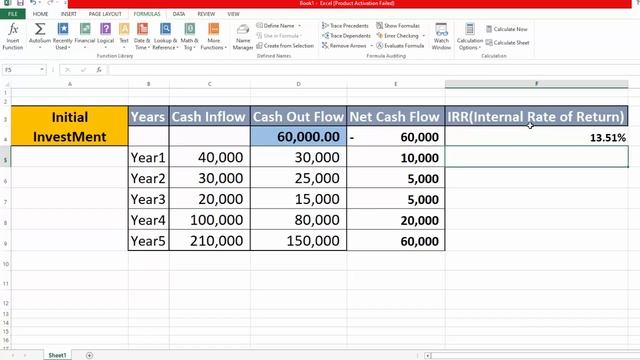Click the Sheet1 tab

tap(57, 355)
